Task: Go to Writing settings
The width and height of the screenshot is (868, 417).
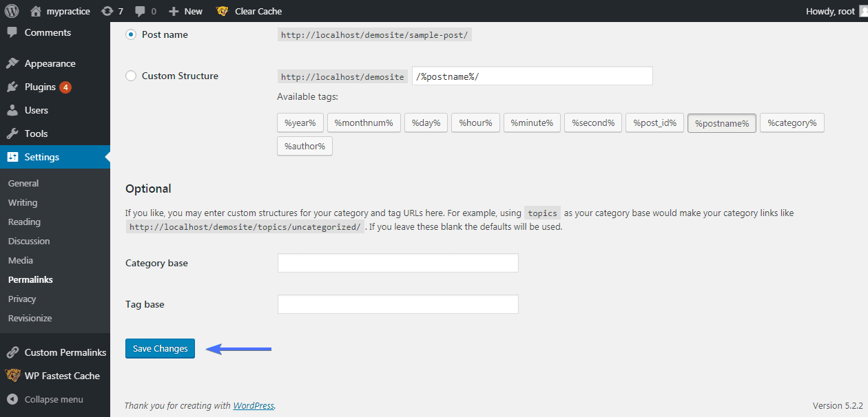Action: [x=23, y=203]
